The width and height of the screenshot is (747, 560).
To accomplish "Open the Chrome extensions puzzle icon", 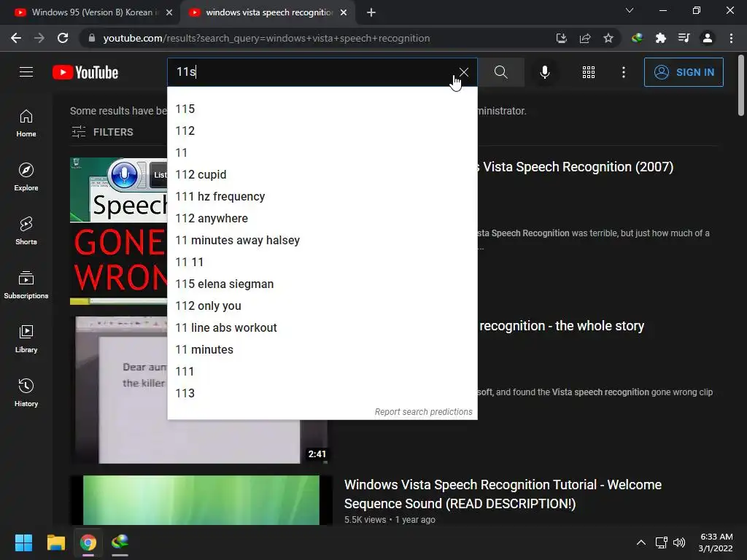I will pyautogui.click(x=660, y=38).
